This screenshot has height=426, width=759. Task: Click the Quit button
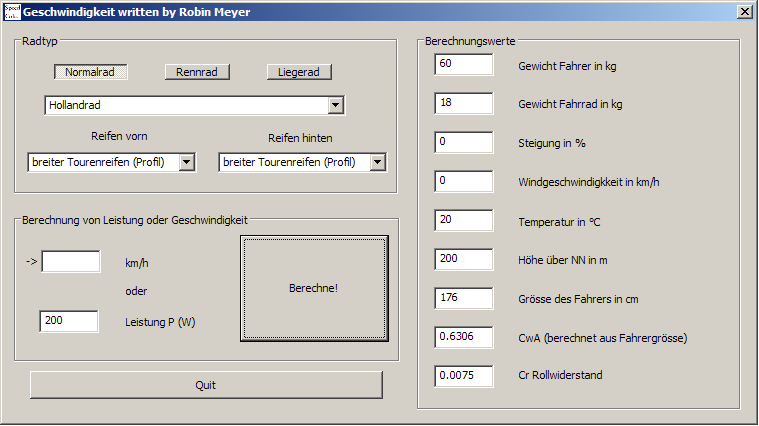click(x=206, y=385)
